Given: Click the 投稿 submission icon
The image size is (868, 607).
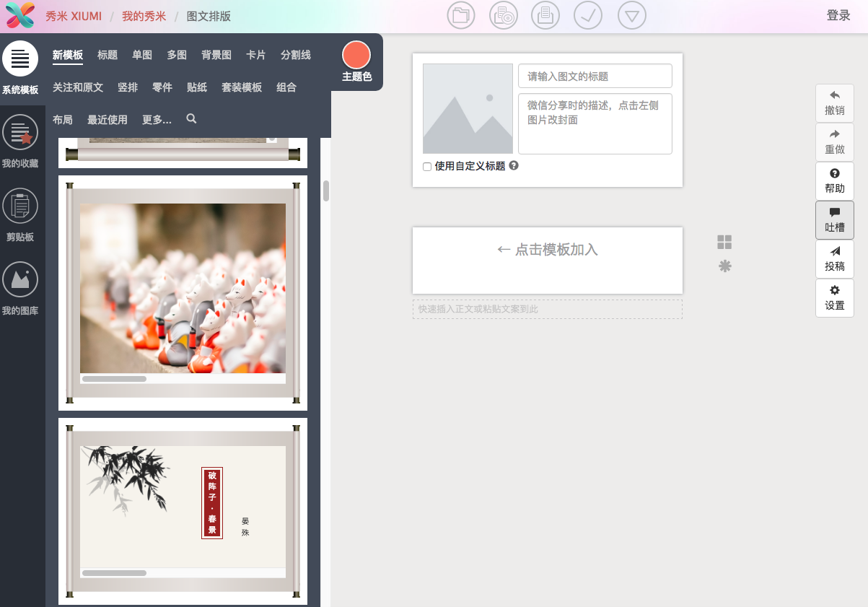Looking at the screenshot, I should point(834,259).
